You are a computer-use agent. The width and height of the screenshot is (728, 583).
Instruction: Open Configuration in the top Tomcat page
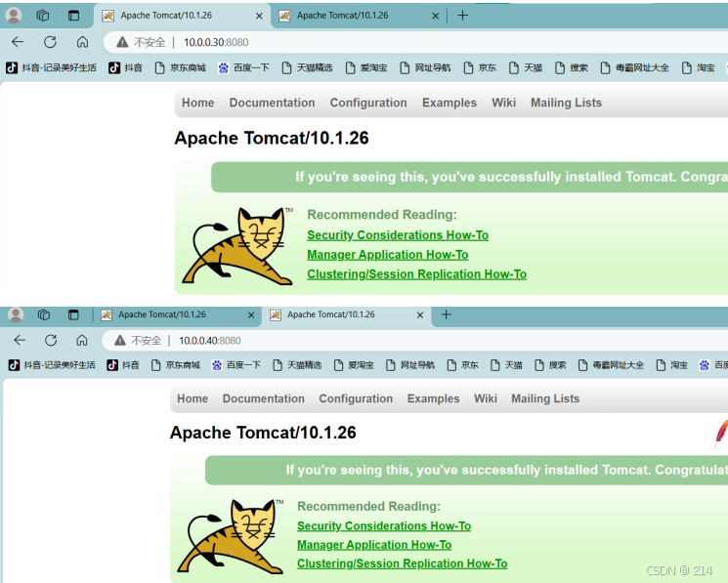pyautogui.click(x=368, y=103)
